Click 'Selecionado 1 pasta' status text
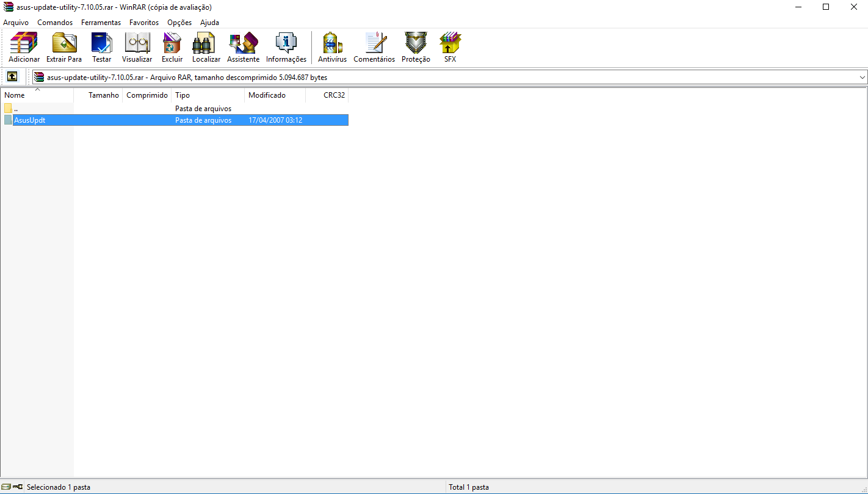 (59, 487)
